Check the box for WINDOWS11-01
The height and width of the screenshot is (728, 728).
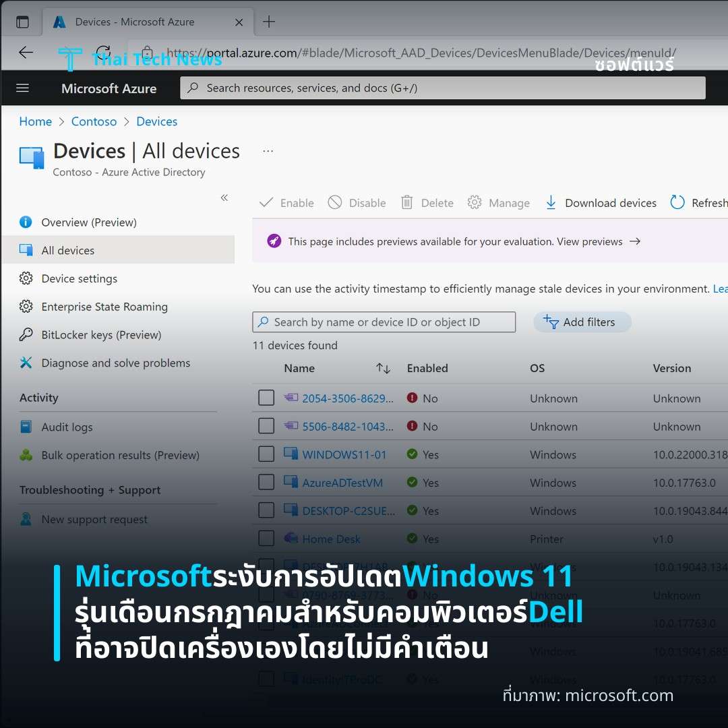266,454
